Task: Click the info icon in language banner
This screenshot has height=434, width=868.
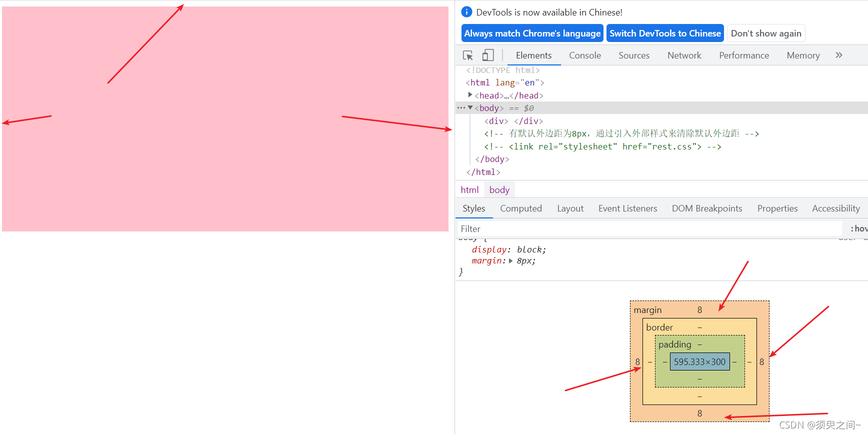Action: coord(466,12)
